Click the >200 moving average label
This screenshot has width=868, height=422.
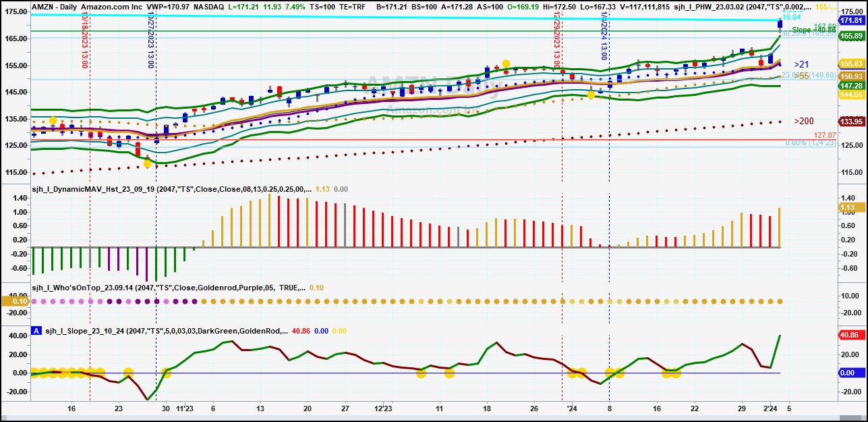pos(803,121)
